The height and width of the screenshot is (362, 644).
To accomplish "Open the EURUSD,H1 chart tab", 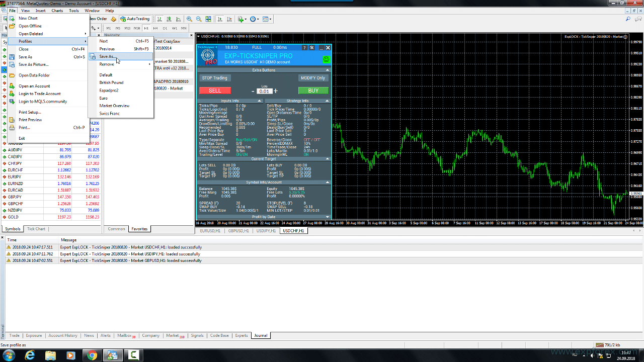I will coord(210,231).
